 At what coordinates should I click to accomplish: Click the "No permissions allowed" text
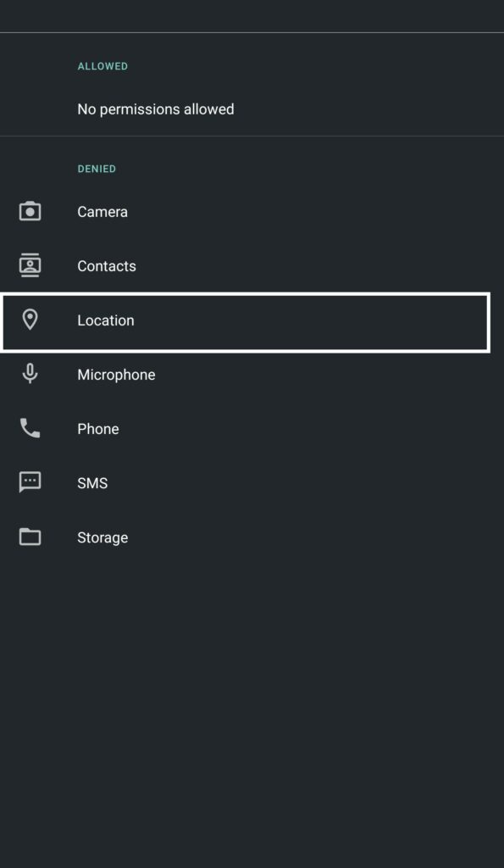click(156, 109)
